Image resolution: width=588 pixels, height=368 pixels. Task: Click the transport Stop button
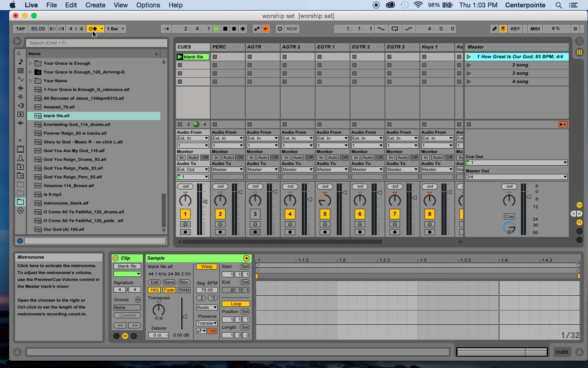[225, 29]
